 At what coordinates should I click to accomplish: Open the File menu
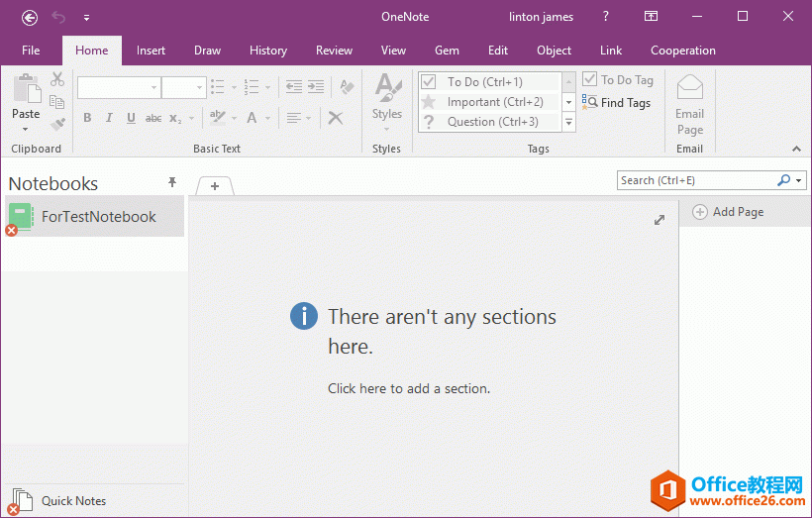[31, 51]
